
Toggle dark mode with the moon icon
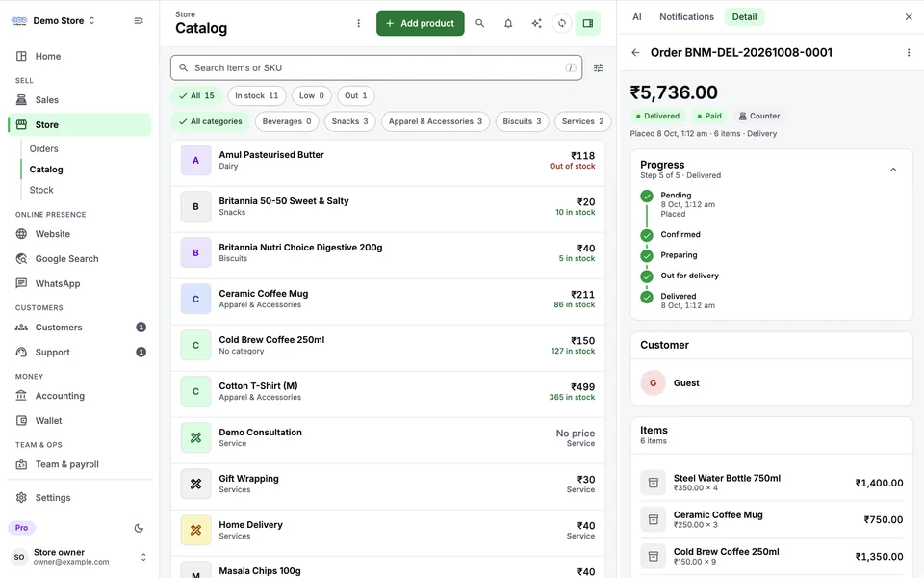click(x=139, y=528)
